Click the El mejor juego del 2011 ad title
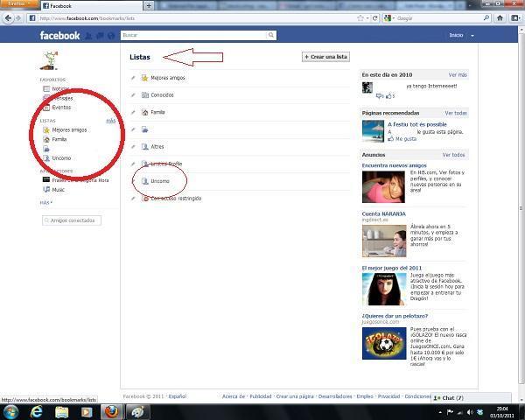Image resolution: width=525 pixels, height=420 pixels. 392,268
